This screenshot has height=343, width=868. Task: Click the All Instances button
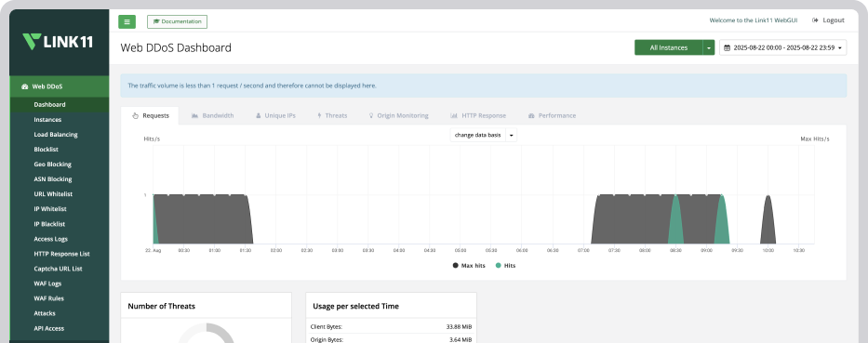tap(669, 47)
